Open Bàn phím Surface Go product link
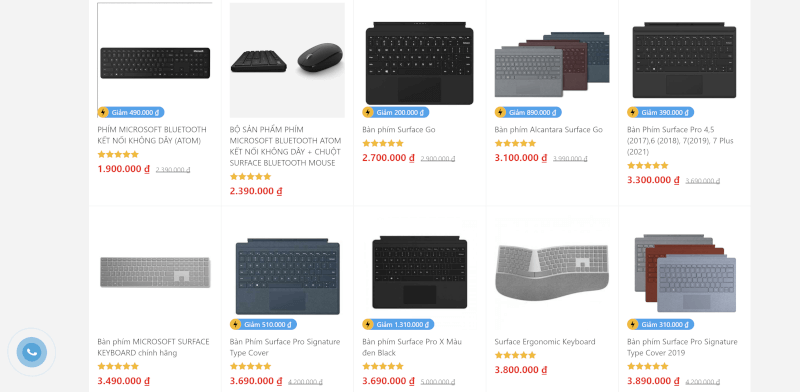 tap(398, 130)
